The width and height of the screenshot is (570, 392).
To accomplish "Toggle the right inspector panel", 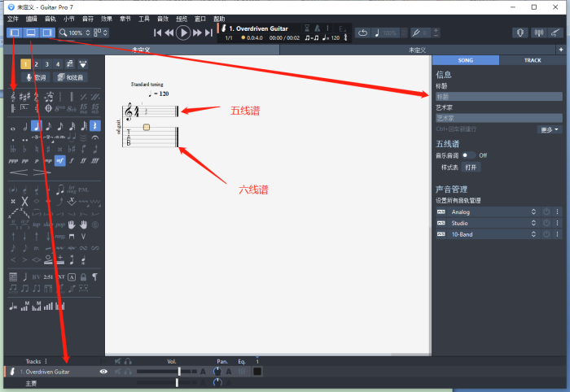I will [47, 33].
